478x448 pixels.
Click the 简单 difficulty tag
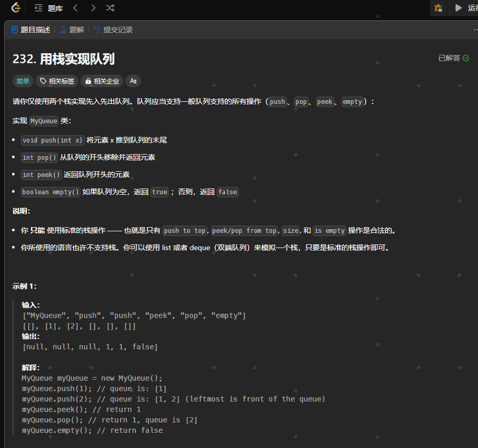23,81
